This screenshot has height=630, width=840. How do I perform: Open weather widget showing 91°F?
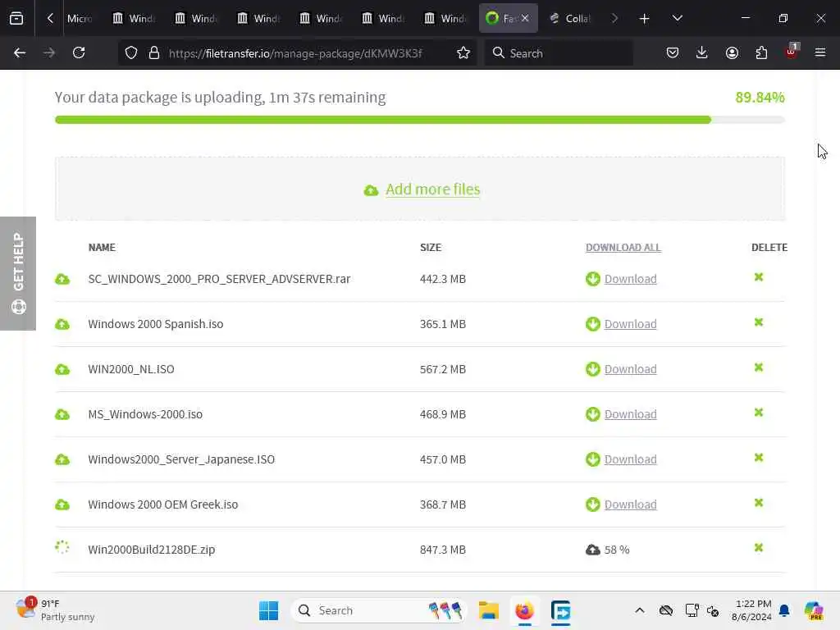tap(54, 610)
